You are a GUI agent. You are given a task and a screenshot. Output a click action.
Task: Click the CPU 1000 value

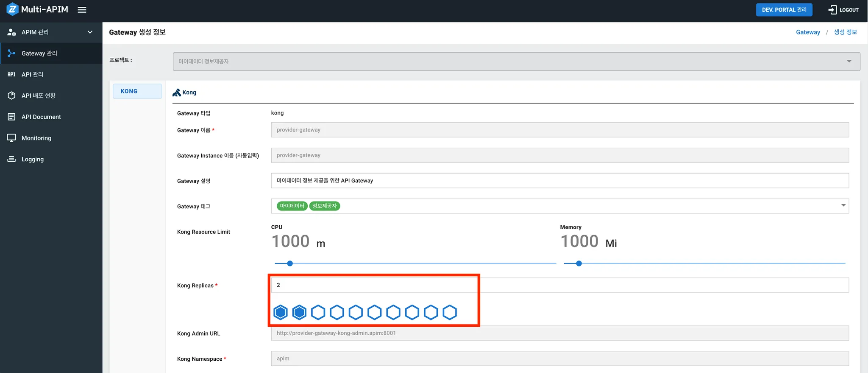(291, 241)
